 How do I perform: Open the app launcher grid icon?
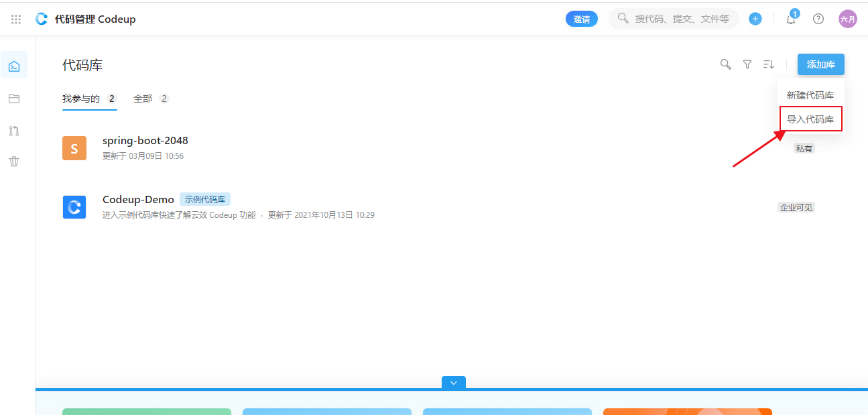tap(16, 19)
